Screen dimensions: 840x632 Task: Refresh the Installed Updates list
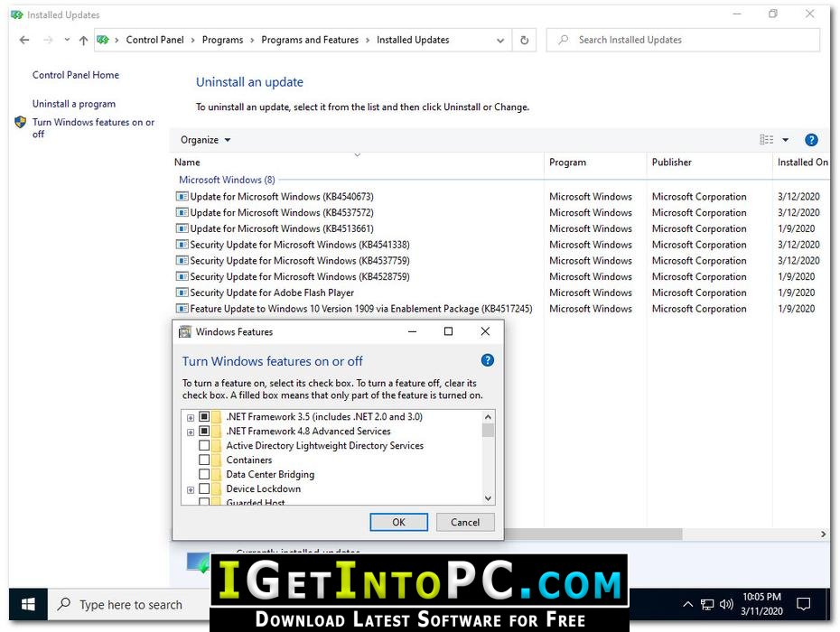pyautogui.click(x=524, y=40)
